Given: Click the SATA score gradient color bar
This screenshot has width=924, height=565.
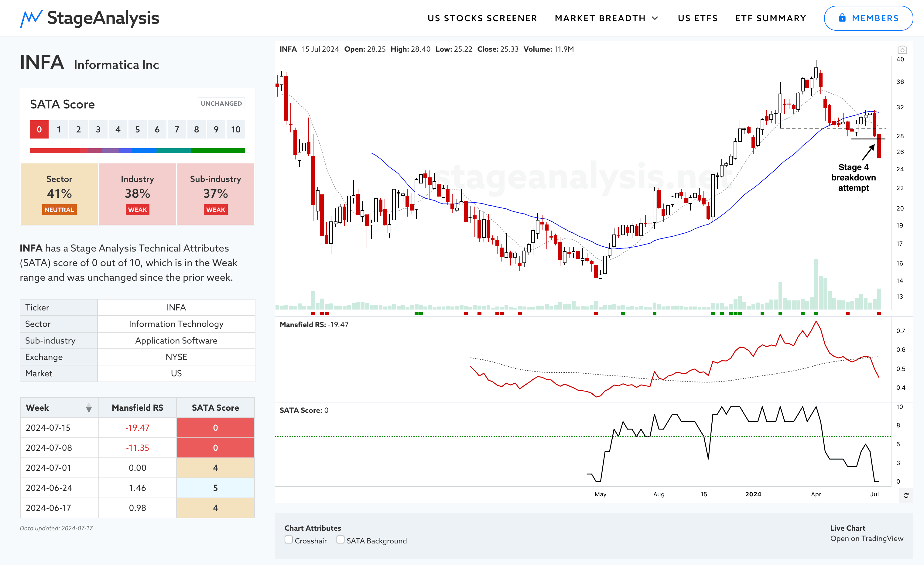Looking at the screenshot, I should pos(137,151).
